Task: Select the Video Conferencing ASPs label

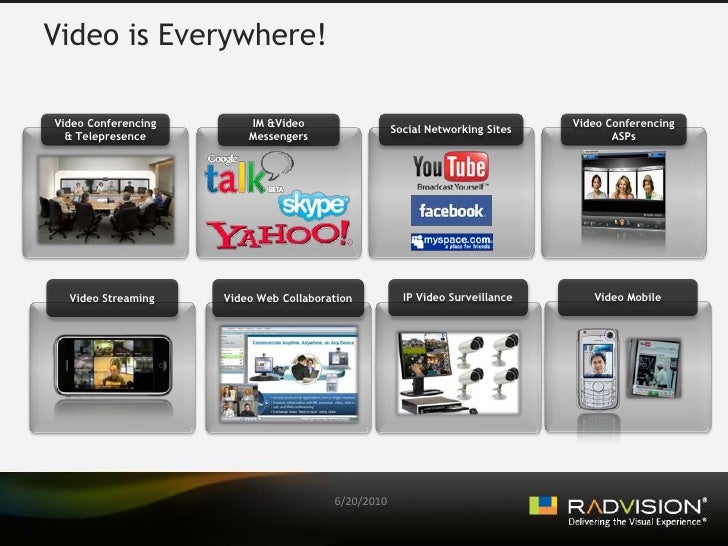Action: [624, 130]
